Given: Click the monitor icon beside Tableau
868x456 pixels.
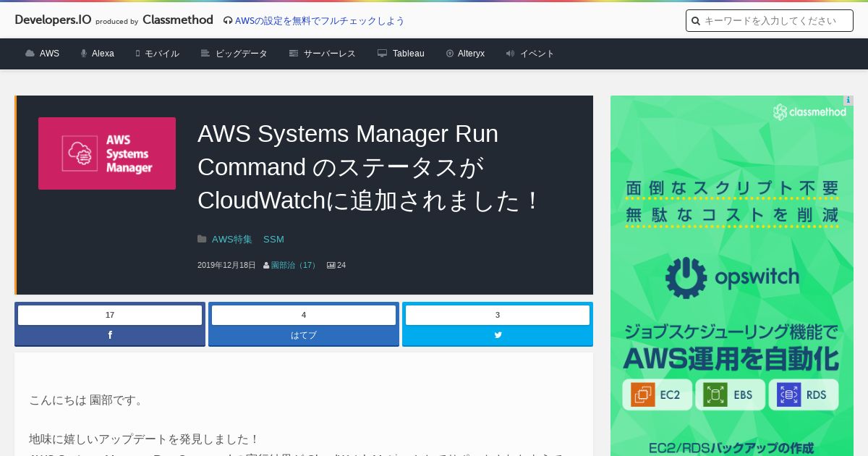Looking at the screenshot, I should pos(383,54).
